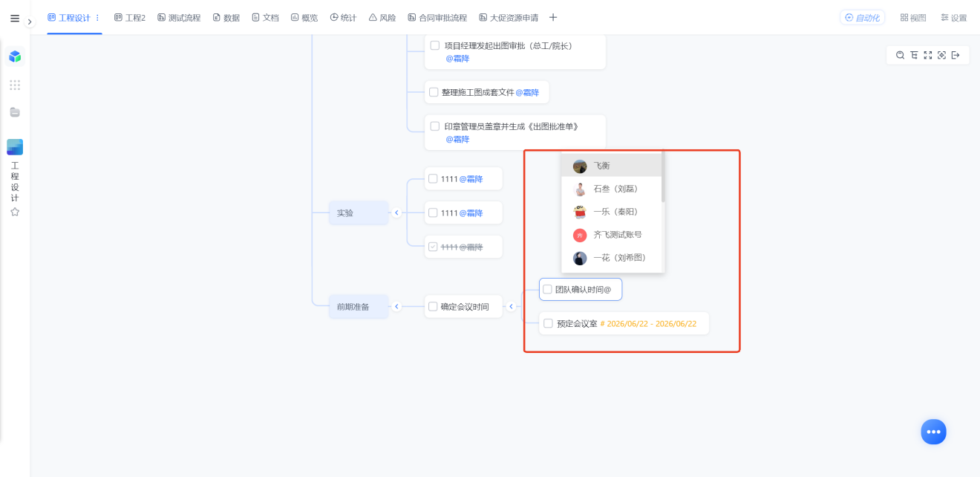This screenshot has width=980, height=477.
Task: Click the 自动化 automation button
Action: point(863,18)
